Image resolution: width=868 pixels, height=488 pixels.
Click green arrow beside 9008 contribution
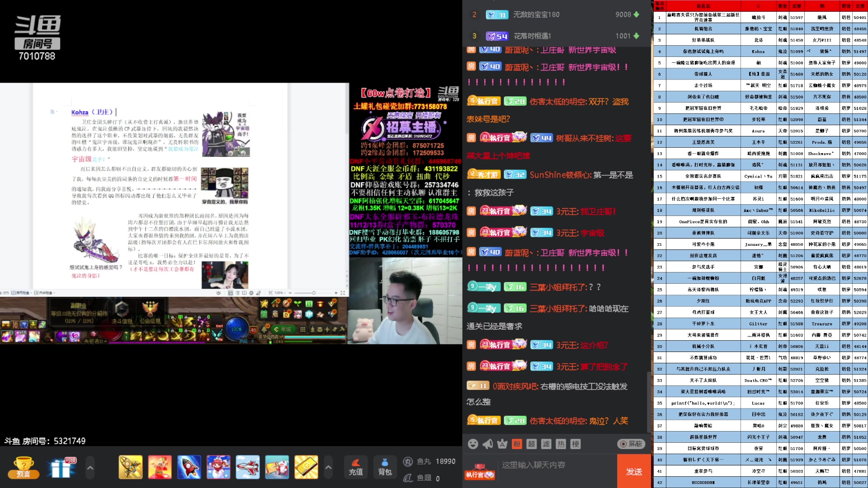pyautogui.click(x=637, y=14)
